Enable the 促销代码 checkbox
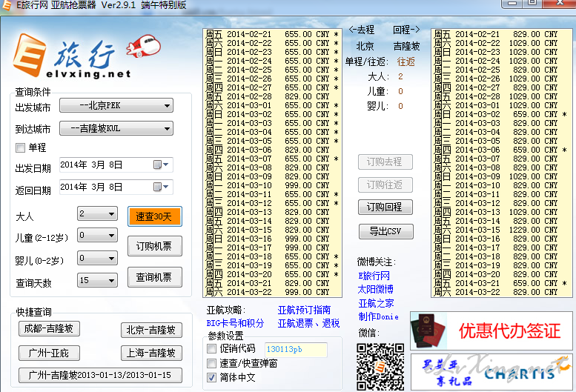 point(211,348)
